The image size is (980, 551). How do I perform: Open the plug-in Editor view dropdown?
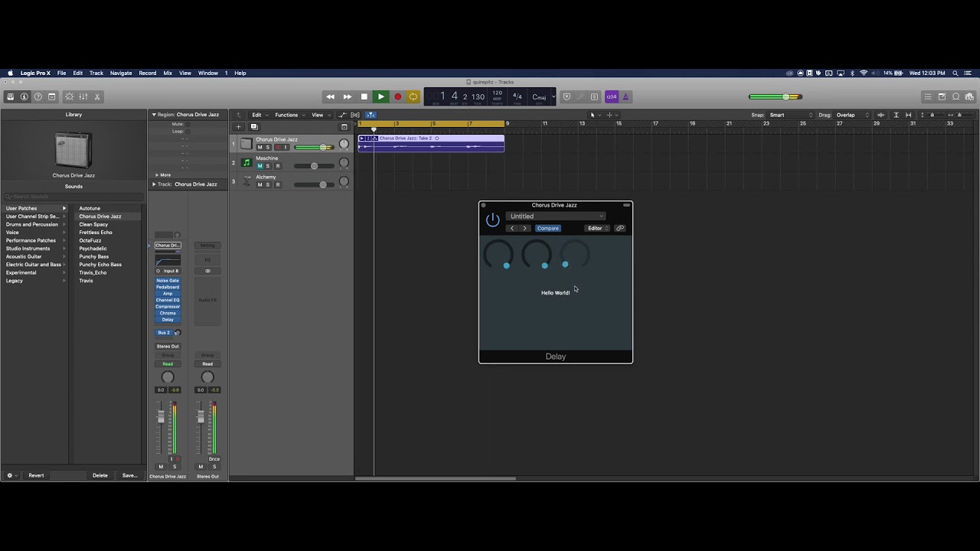(x=598, y=228)
